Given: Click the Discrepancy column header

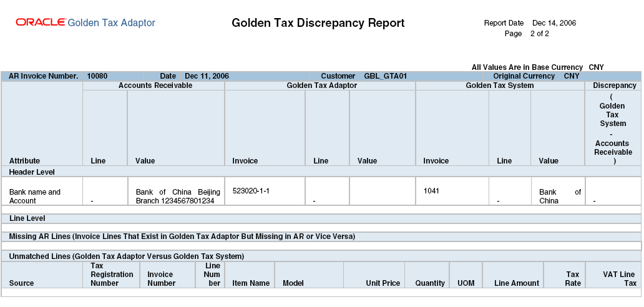Looking at the screenshot, I should 615,85.
